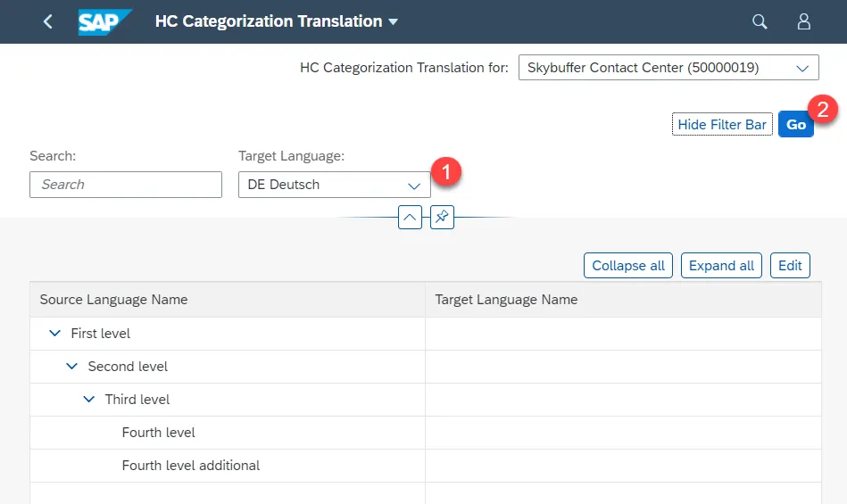Viewport: 847px width, 504px height.
Task: Collapse the header with the up arrow
Action: point(410,217)
